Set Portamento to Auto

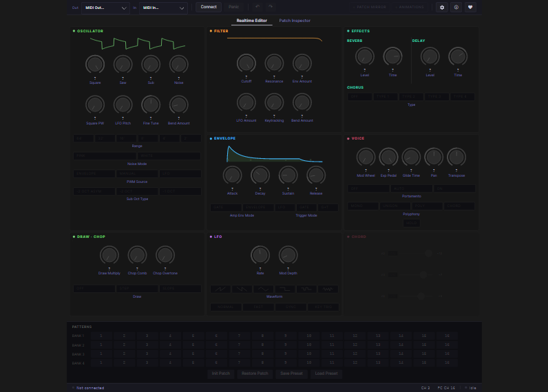tap(412, 188)
